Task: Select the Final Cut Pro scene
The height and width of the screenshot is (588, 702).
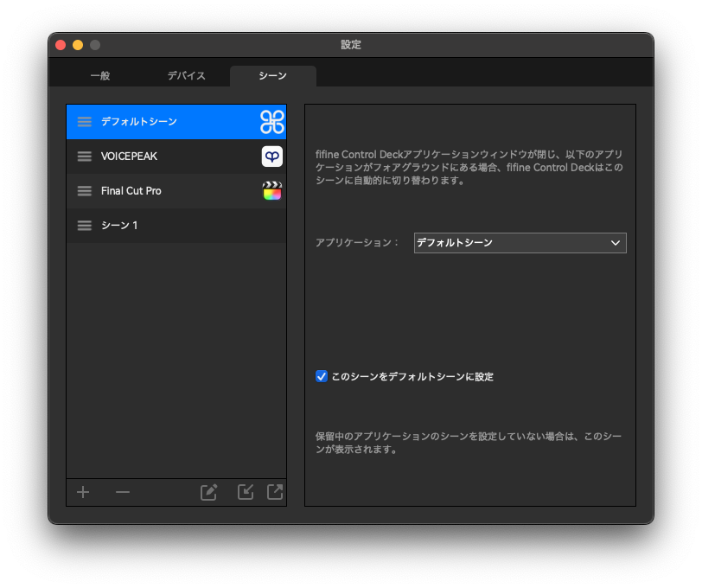Action: click(164, 191)
